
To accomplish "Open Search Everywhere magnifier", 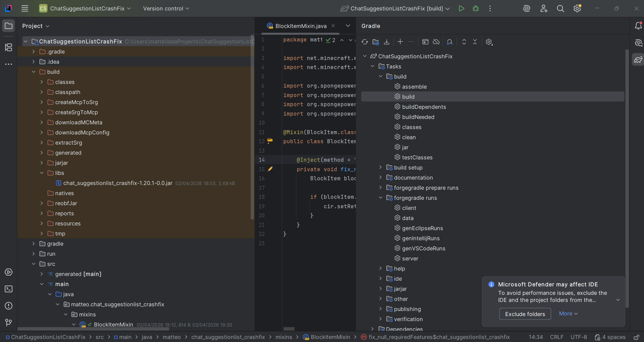I will 560,8.
